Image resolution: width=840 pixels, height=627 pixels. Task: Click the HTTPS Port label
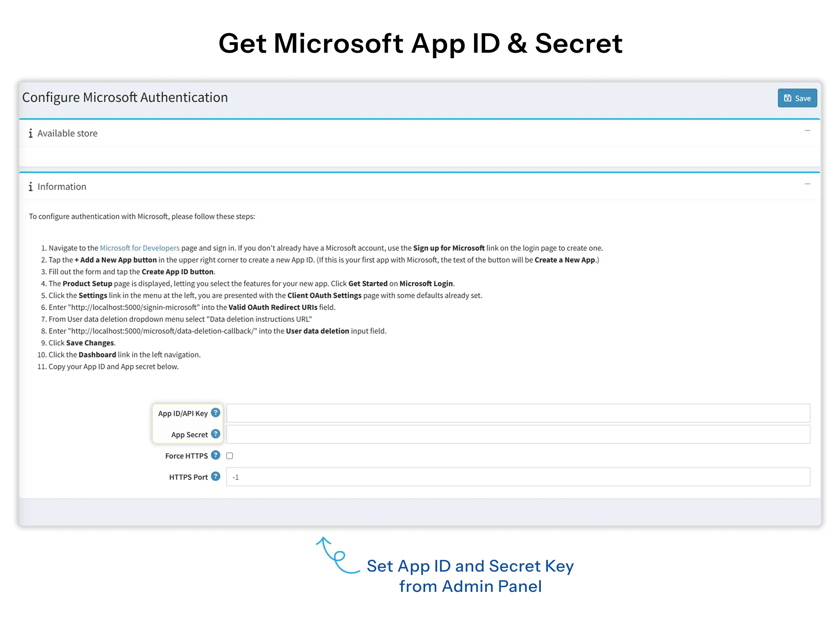click(188, 477)
